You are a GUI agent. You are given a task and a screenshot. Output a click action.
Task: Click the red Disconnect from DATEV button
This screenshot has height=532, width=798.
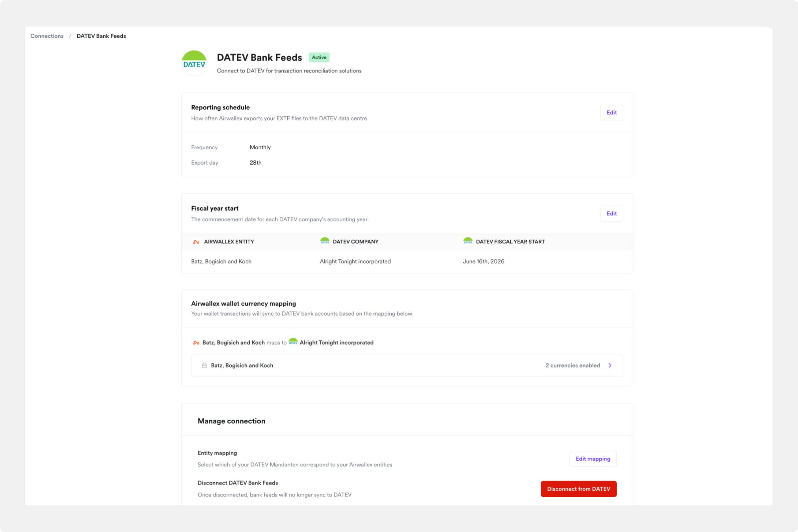579,489
